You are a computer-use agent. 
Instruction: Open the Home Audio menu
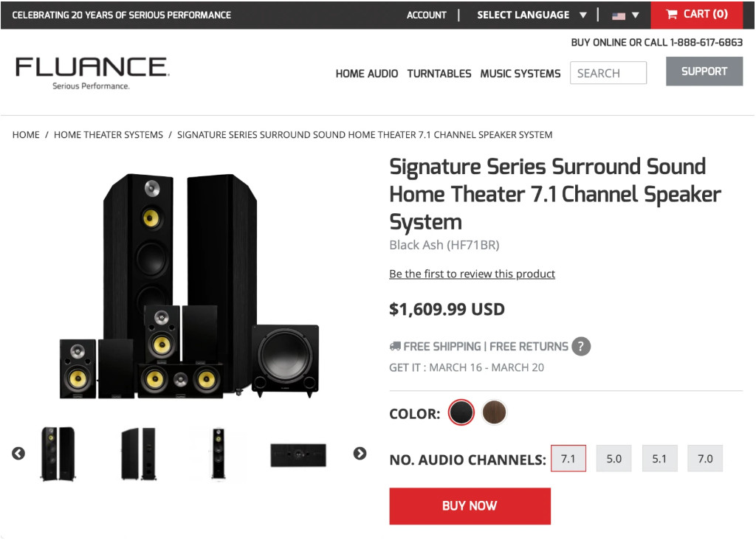[x=366, y=74]
